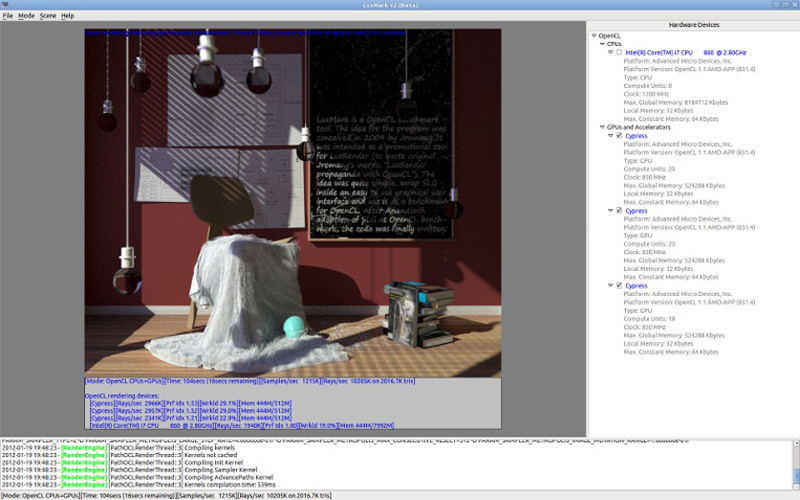Select the GPUs and Accelerators label

(639, 127)
